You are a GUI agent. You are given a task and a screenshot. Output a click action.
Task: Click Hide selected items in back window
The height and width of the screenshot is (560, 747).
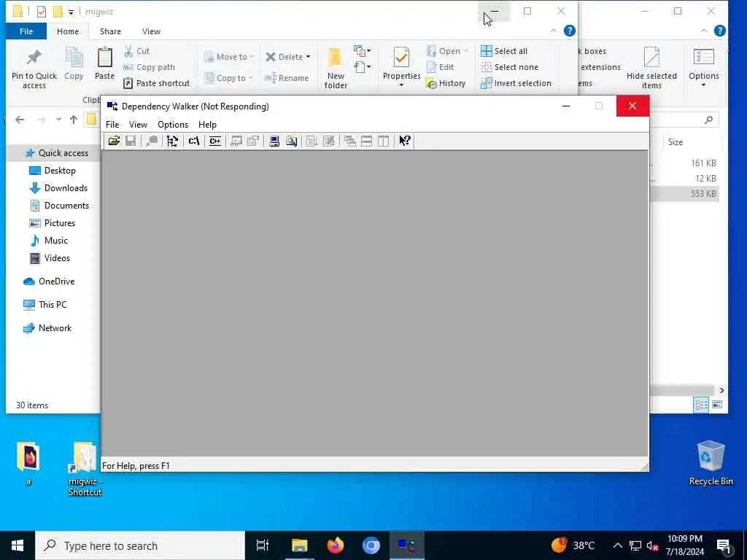pos(651,69)
